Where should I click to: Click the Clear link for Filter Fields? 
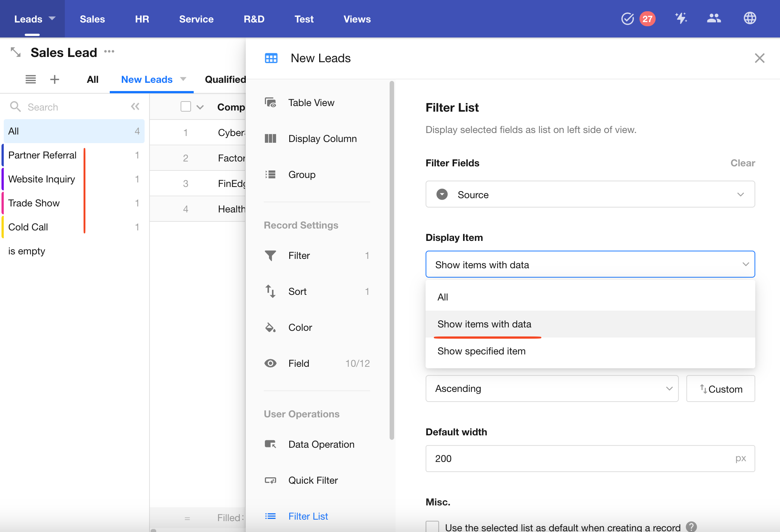tap(743, 163)
